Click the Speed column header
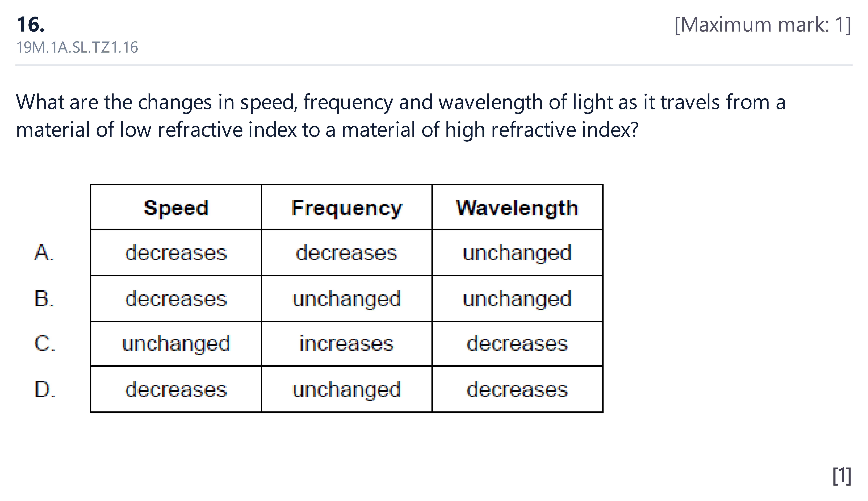This screenshot has width=868, height=501. (x=176, y=208)
